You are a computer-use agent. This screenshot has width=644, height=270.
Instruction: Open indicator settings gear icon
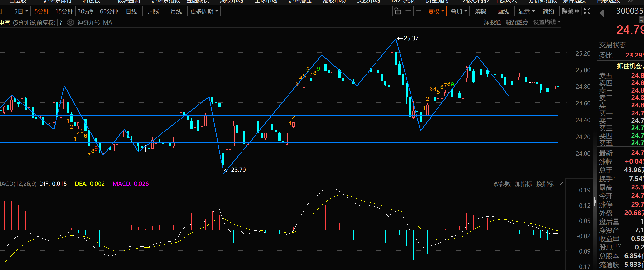[x=71, y=23]
